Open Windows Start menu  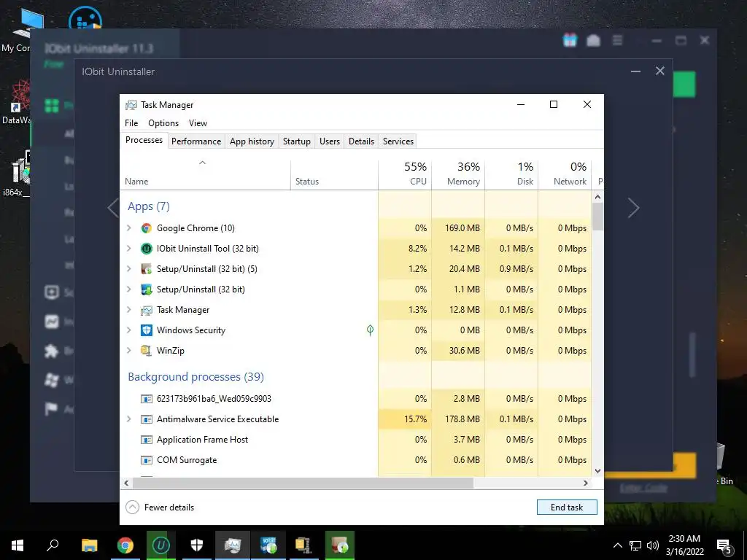point(18,545)
